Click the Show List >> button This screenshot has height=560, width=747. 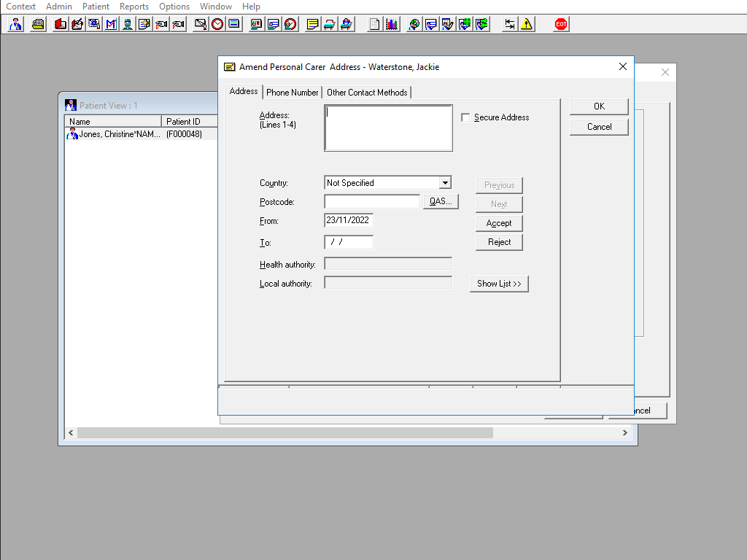[x=499, y=284]
